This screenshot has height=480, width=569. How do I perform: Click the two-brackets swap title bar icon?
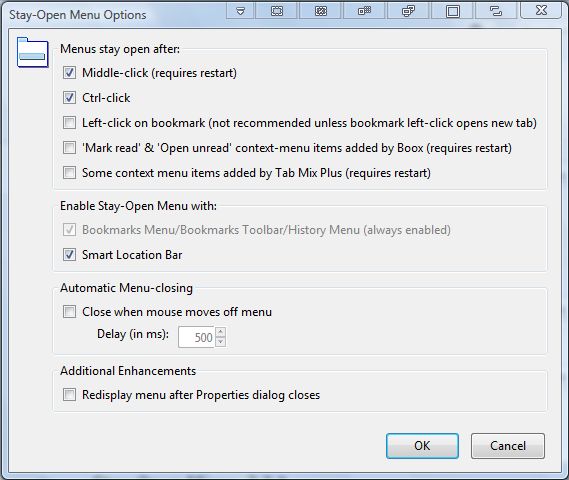point(496,11)
